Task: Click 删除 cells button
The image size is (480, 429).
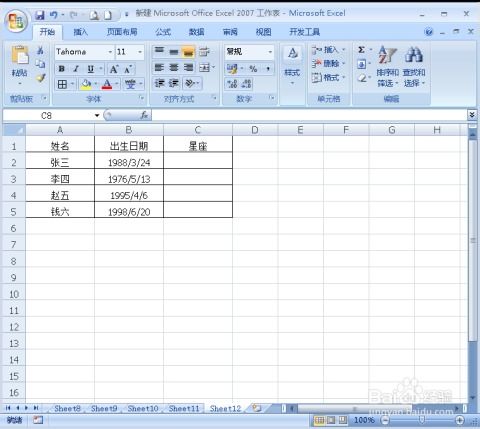Action: [x=328, y=63]
